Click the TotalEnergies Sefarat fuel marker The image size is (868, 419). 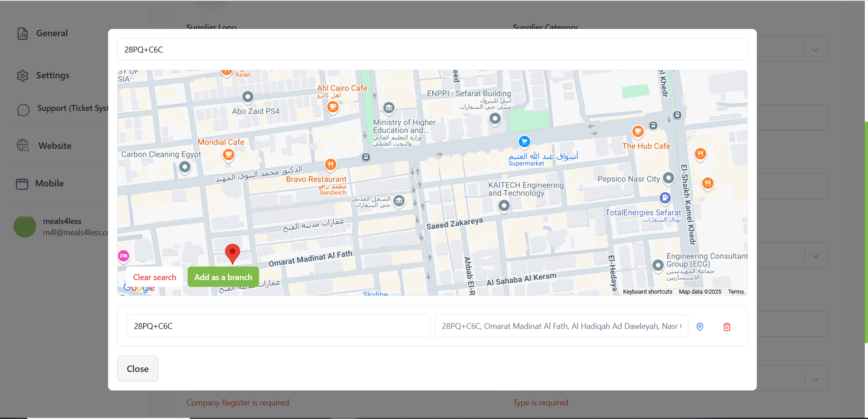665,198
